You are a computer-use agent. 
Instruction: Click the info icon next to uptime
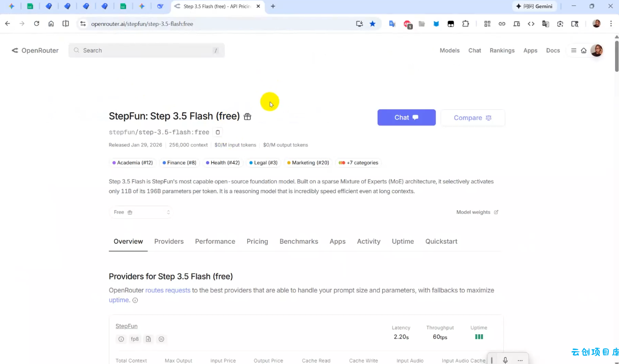pyautogui.click(x=135, y=300)
